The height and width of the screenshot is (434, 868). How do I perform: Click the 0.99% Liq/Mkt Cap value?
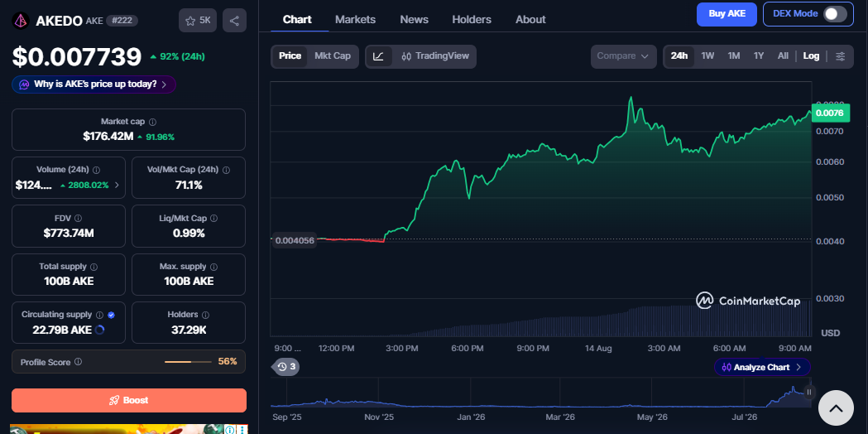(189, 234)
